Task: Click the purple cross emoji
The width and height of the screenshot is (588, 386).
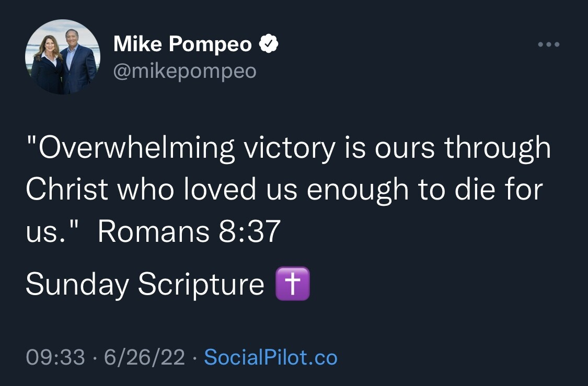Action: [x=293, y=284]
